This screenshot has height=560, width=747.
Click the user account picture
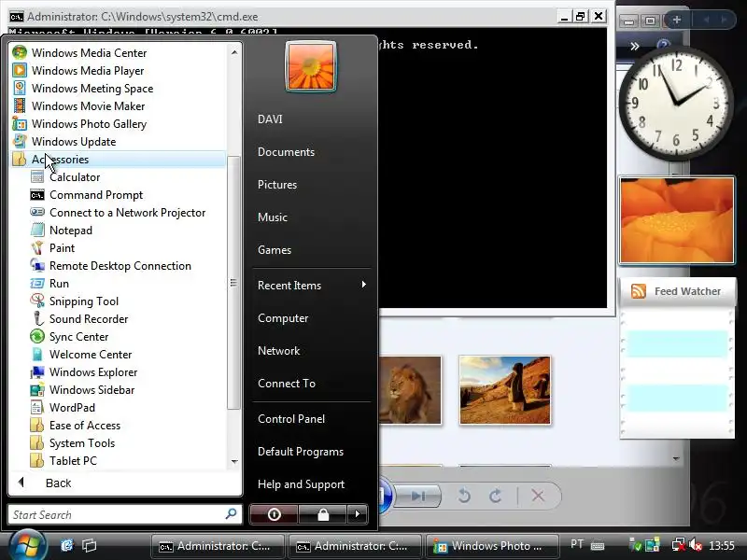coord(311,66)
